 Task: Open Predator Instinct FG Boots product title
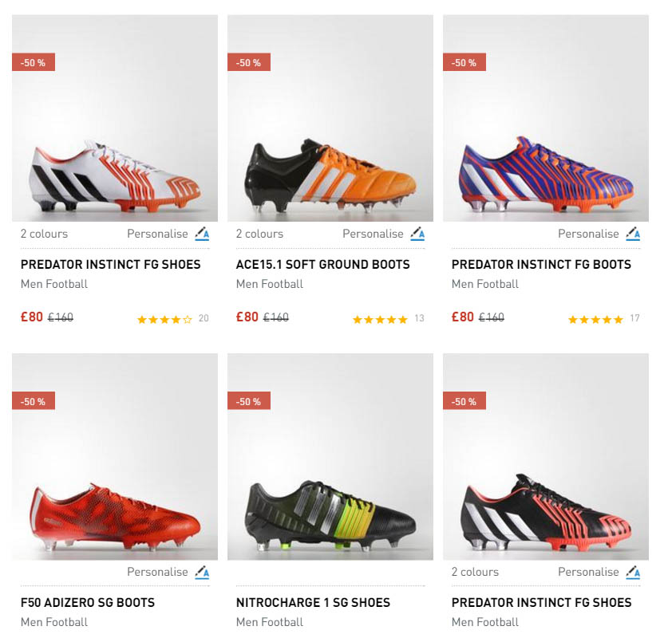541,264
